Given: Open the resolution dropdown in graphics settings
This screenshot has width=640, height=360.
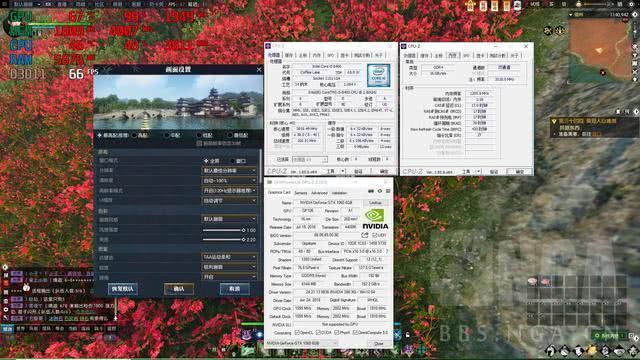Looking at the screenshot, I should tap(229, 171).
